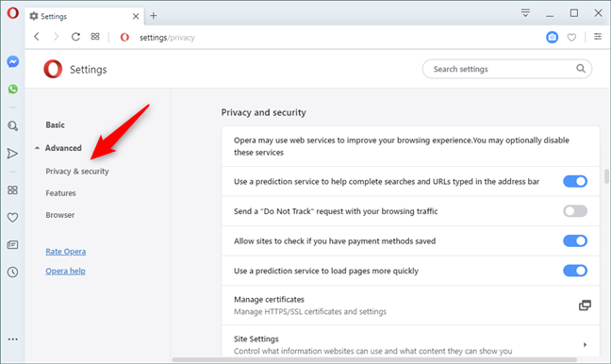Open Speed Dial from the sidebar

(12, 190)
